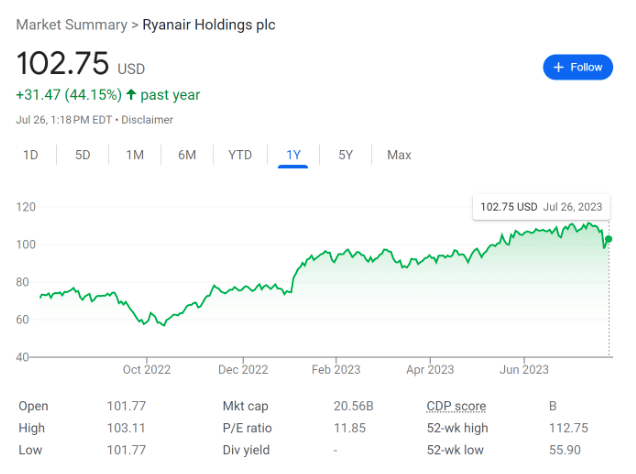Click the 120 y-axis label
The width and height of the screenshot is (636, 474).
tap(26, 207)
